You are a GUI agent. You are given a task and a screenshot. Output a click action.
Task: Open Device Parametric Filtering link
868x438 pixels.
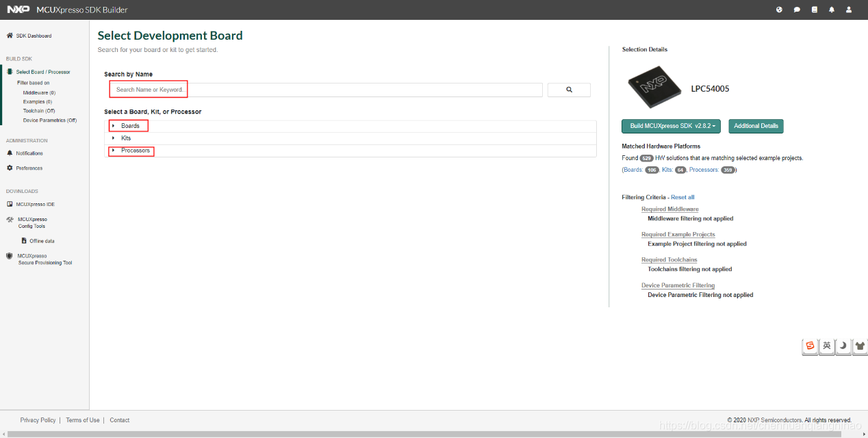[x=678, y=285]
